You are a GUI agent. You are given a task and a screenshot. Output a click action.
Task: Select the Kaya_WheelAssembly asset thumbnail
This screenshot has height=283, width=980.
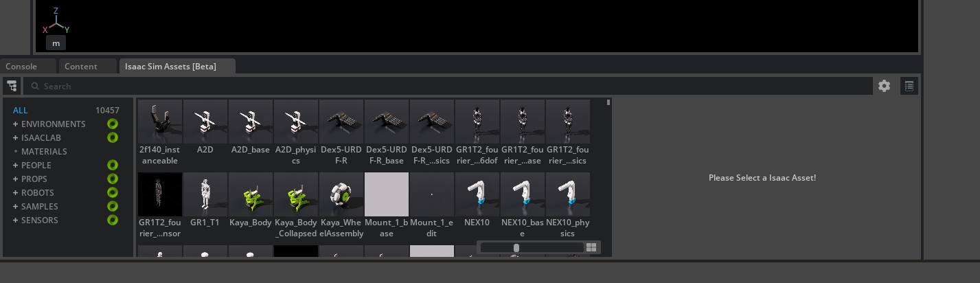pyautogui.click(x=341, y=194)
